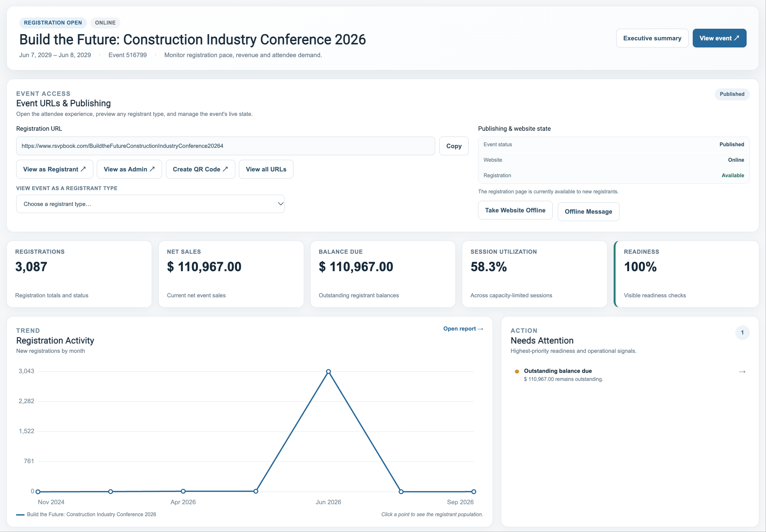Open View all URLs
This screenshot has height=532, width=766.
click(x=266, y=169)
